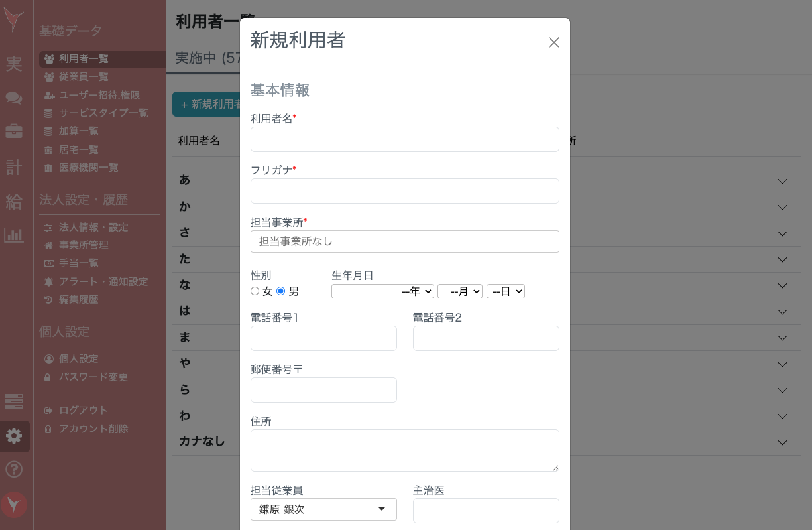Click the 利用者名 input field

(404, 139)
